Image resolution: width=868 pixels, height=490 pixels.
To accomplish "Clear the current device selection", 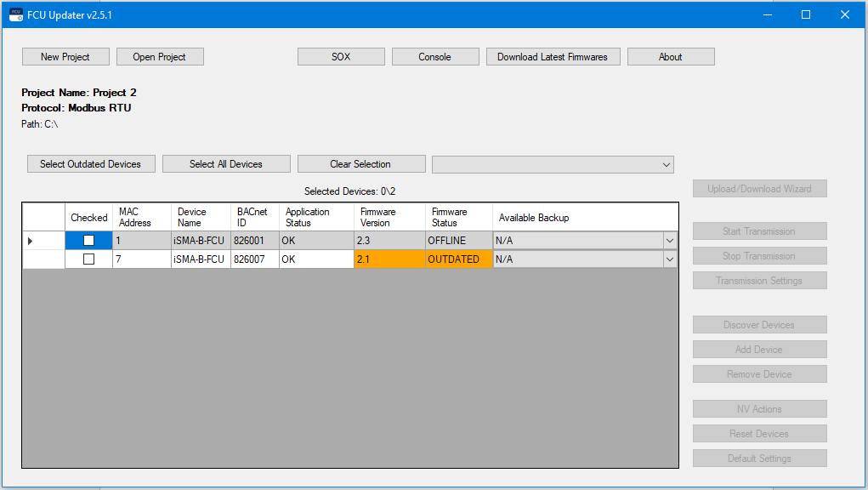I will point(360,163).
